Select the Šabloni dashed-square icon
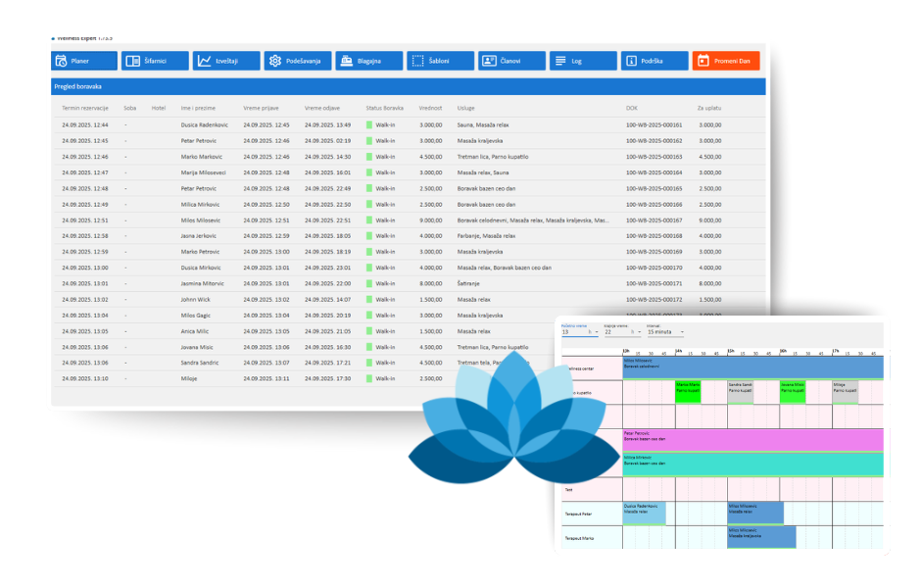 [x=417, y=61]
